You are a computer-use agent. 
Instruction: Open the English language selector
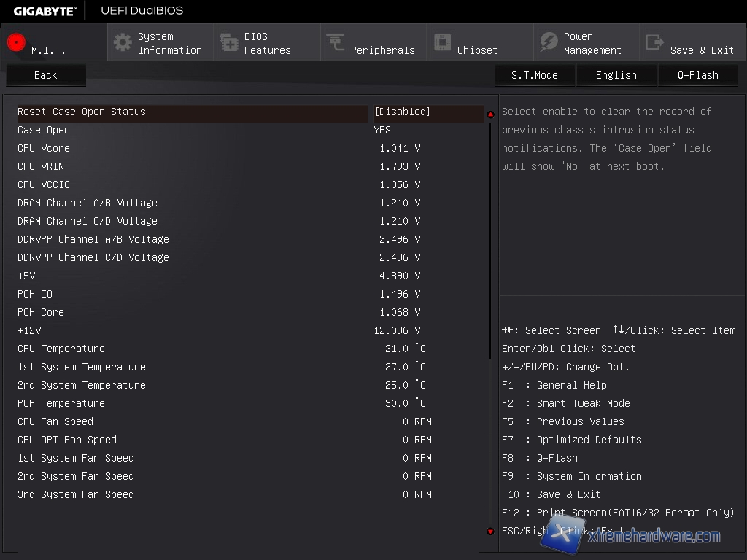[616, 75]
